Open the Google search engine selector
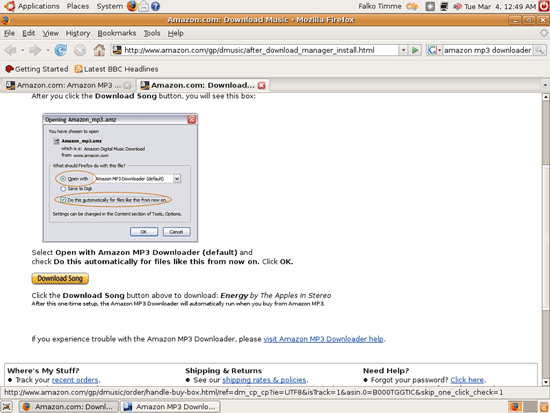Image resolution: width=550 pixels, height=413 pixels. pos(434,50)
